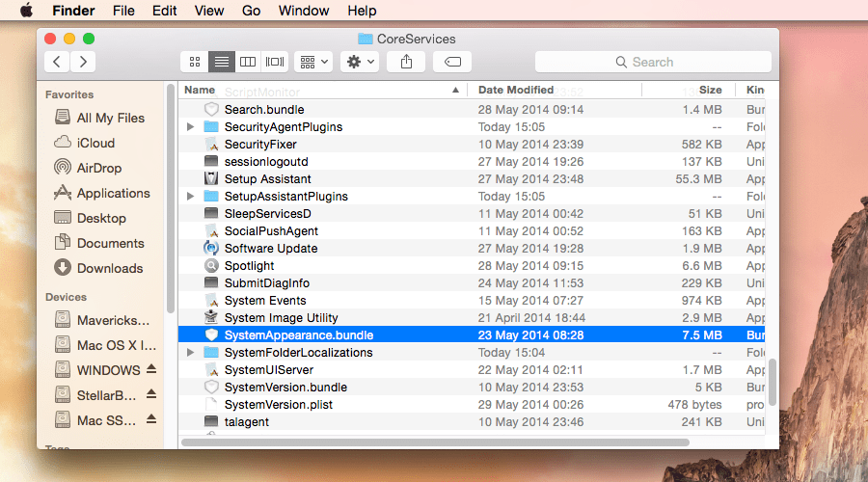Image resolution: width=868 pixels, height=482 pixels.
Task: Sort by Size column header
Action: click(689, 90)
